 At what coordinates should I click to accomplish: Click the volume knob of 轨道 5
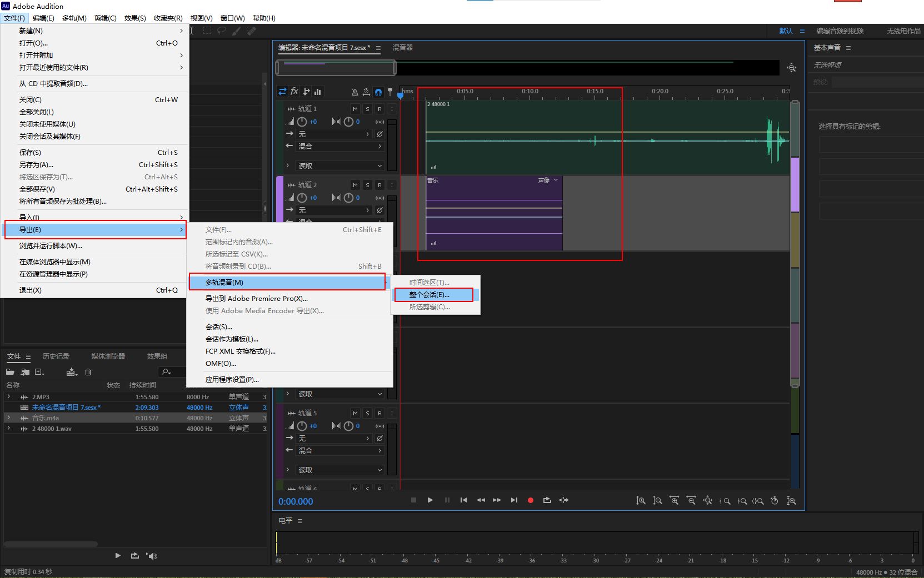point(302,426)
